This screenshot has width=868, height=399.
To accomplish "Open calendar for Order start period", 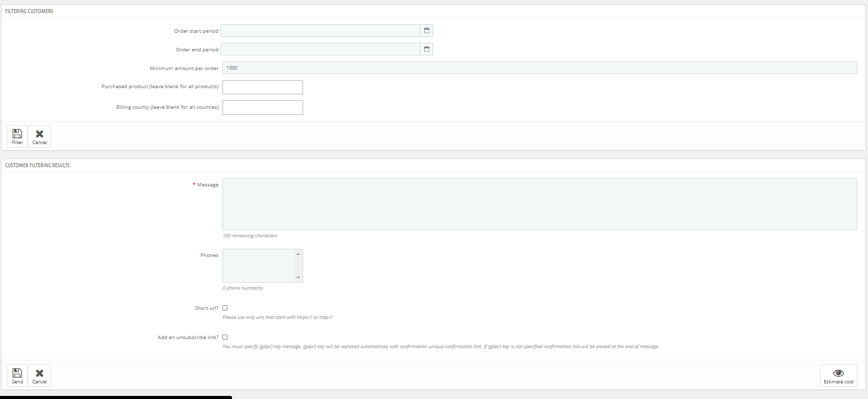I will 427,31.
